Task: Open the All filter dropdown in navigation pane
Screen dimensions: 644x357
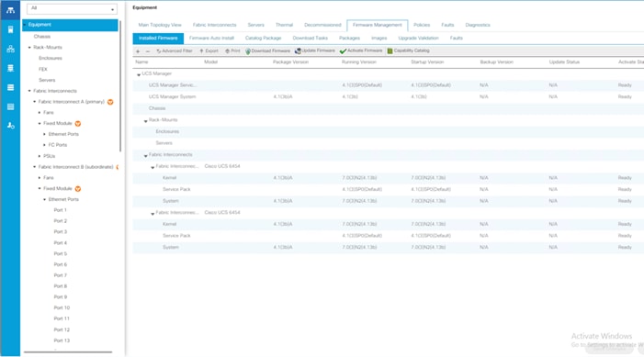Action: (x=72, y=8)
